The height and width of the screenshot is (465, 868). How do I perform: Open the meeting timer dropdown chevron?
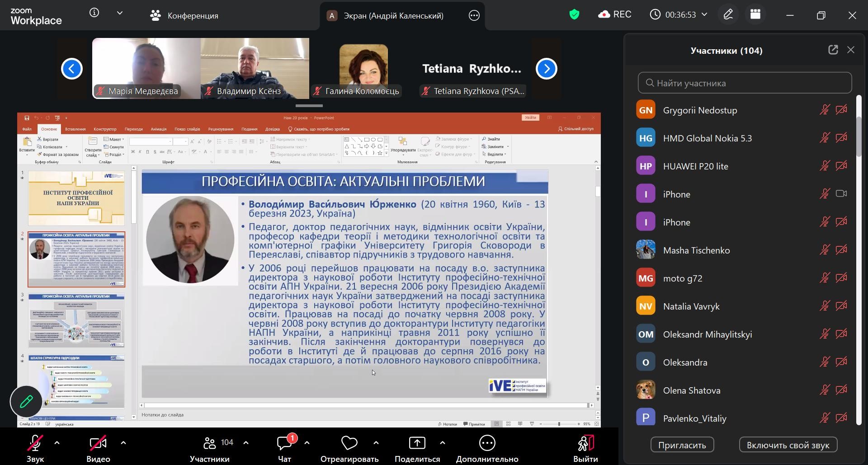704,15
